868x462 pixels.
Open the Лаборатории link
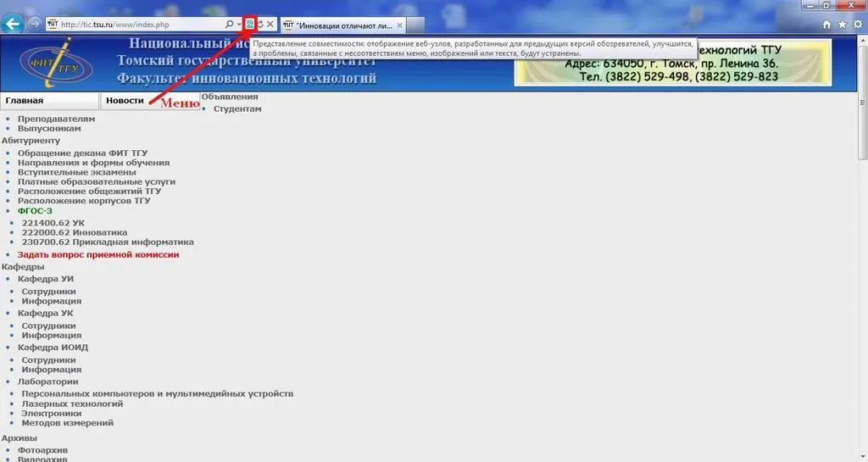click(47, 381)
